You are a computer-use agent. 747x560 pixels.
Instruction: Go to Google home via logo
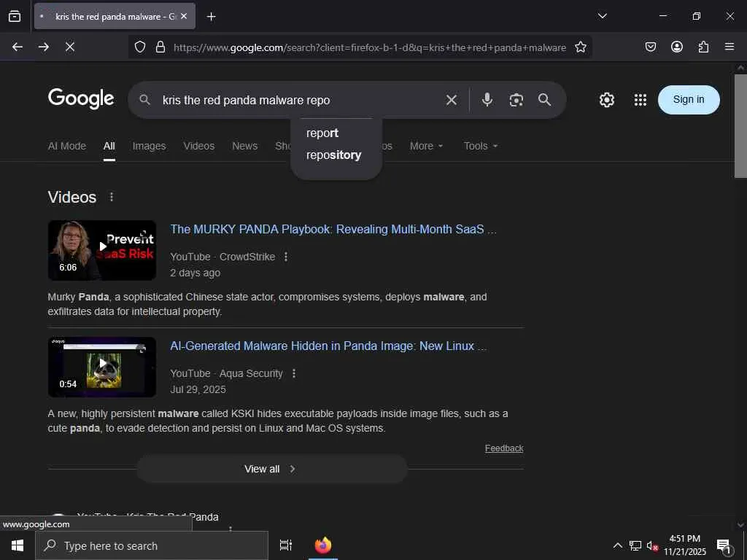coord(81,99)
